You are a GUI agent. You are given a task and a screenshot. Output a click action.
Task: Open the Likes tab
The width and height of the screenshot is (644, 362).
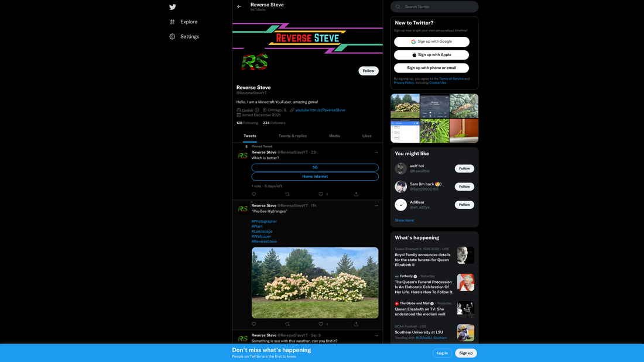click(x=366, y=136)
